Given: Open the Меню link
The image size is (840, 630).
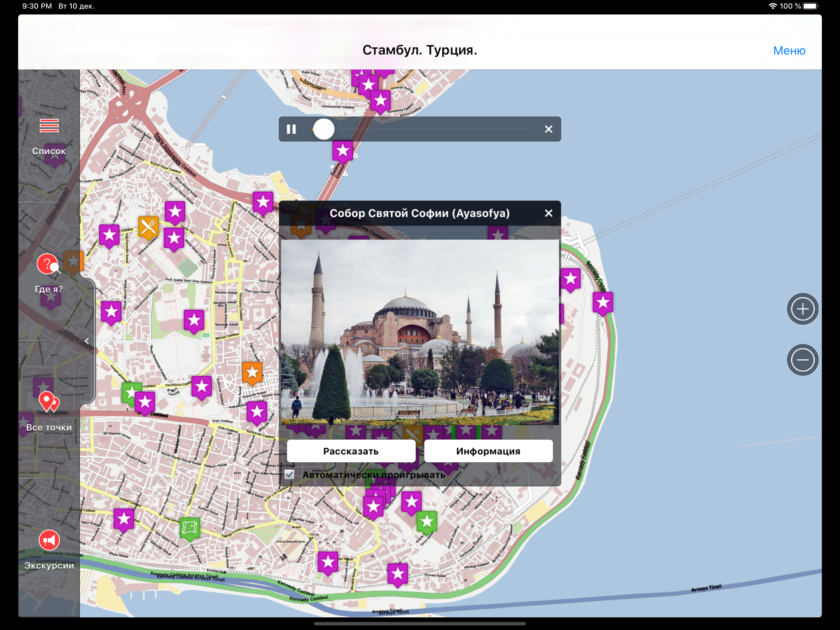Looking at the screenshot, I should coord(789,50).
